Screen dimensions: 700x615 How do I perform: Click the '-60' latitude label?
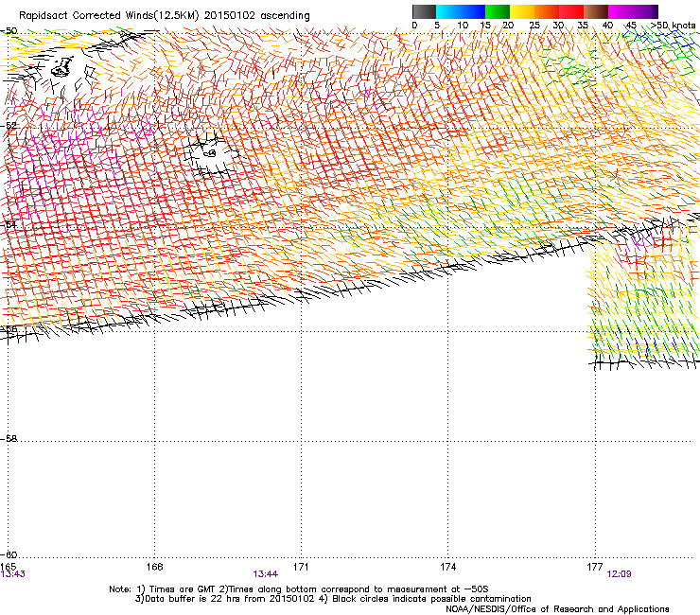[9, 554]
